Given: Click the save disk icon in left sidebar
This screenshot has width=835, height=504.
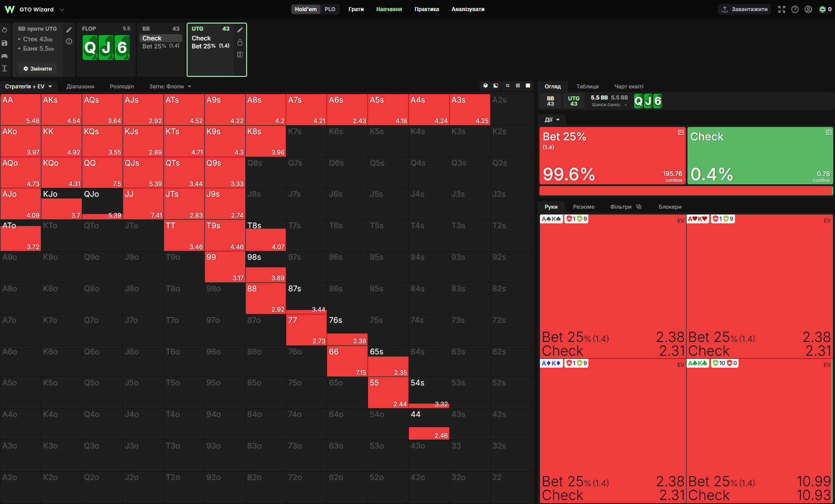Looking at the screenshot, I should click(4, 43).
